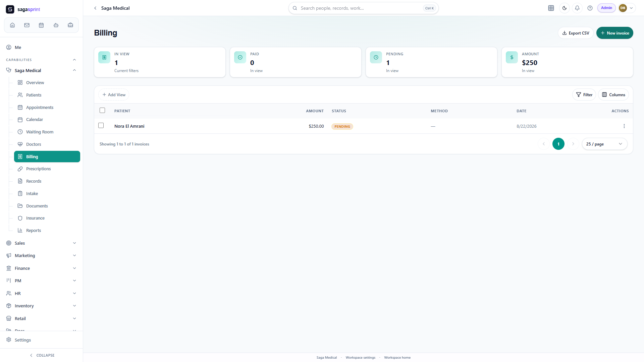Open the help question mark icon
The height and width of the screenshot is (362, 644).
[590, 8]
